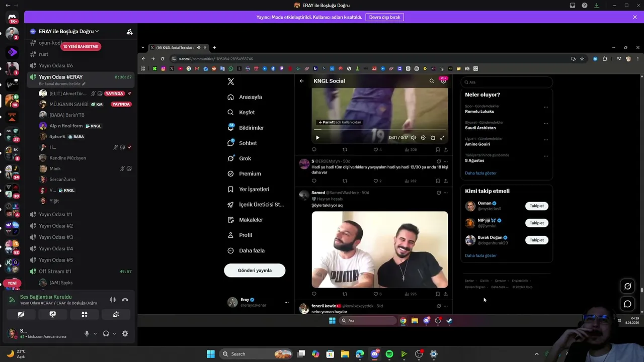Viewport: 644px width, 362px height.
Task: Expand headphone output options arrow
Action: (x=114, y=333)
